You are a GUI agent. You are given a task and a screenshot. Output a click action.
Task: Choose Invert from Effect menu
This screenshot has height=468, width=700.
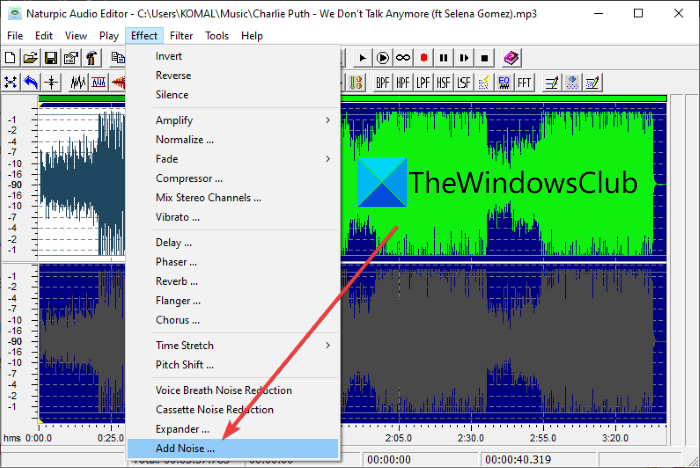pos(233,56)
